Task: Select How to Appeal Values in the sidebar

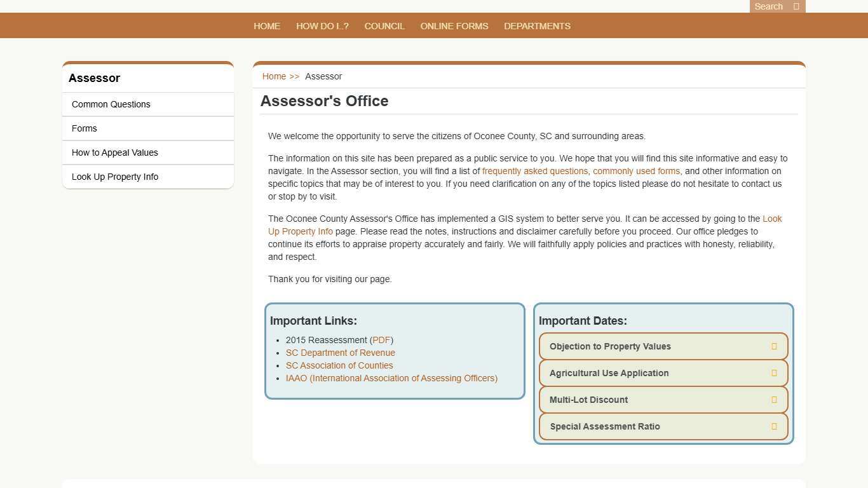Action: (x=115, y=152)
